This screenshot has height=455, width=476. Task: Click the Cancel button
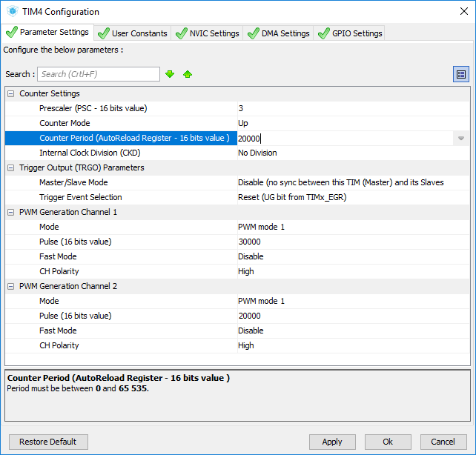[x=443, y=442]
